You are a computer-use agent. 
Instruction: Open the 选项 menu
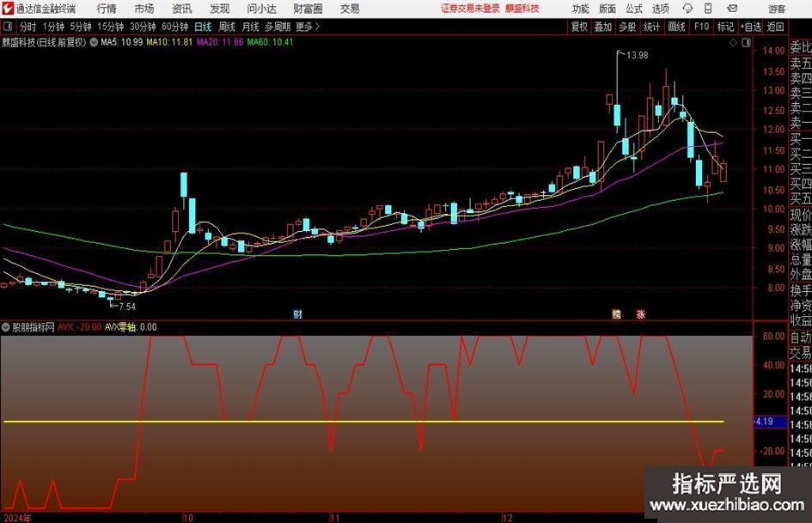click(x=660, y=9)
